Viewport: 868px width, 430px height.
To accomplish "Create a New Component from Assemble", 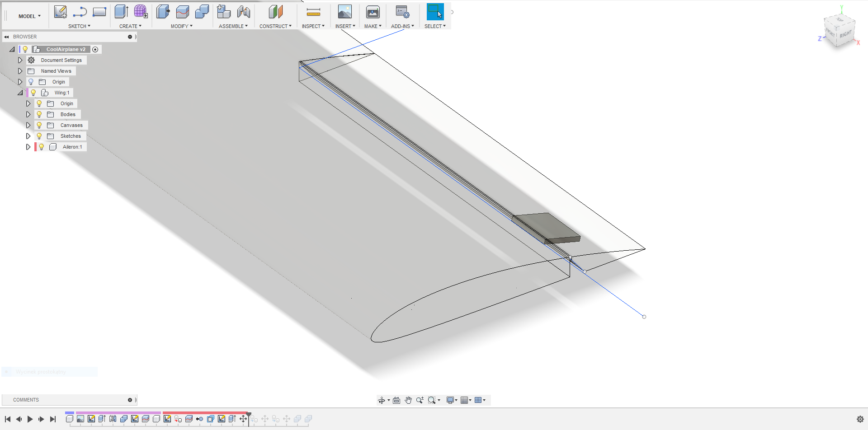I will 223,12.
